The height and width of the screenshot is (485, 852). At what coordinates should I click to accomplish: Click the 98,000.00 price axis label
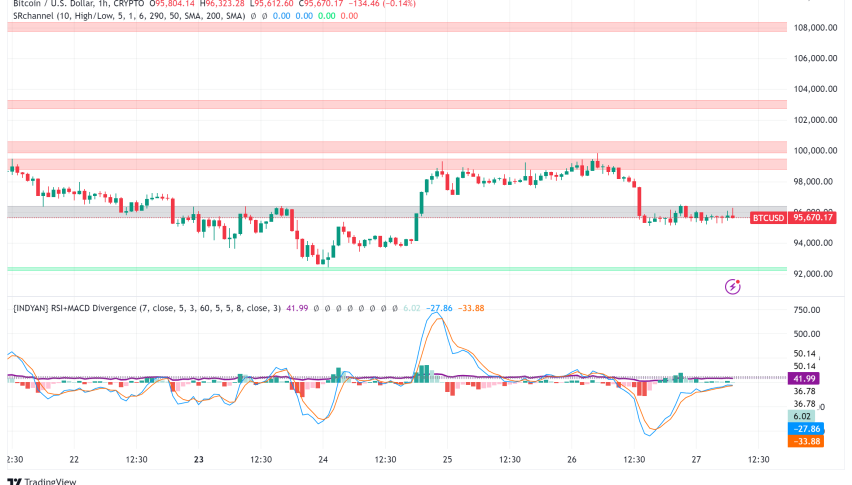click(813, 181)
